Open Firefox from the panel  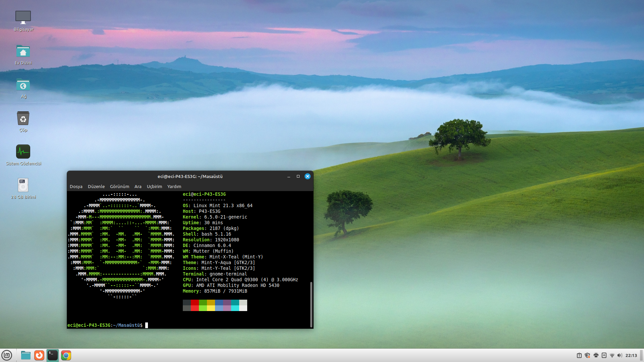click(39, 355)
